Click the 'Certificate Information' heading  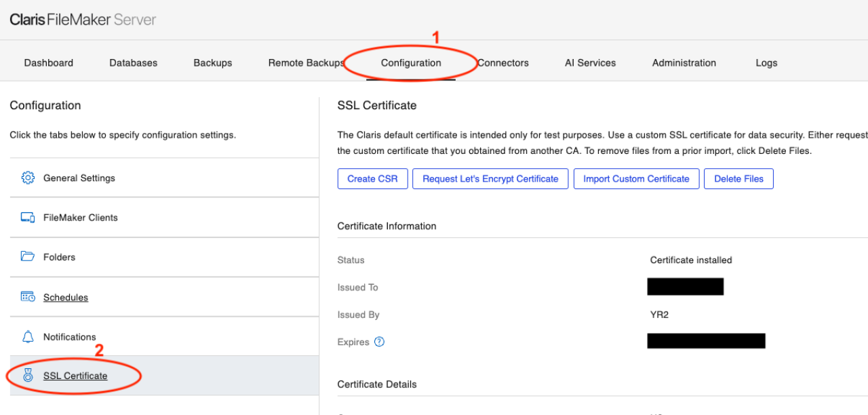pos(387,226)
